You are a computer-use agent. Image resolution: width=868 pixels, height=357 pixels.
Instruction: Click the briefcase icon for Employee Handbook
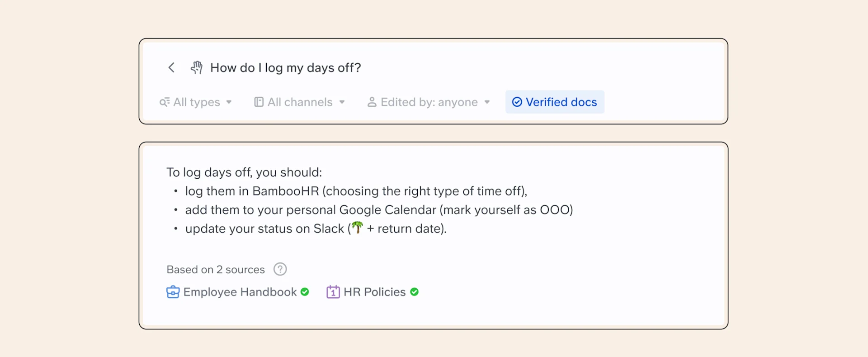pyautogui.click(x=173, y=292)
